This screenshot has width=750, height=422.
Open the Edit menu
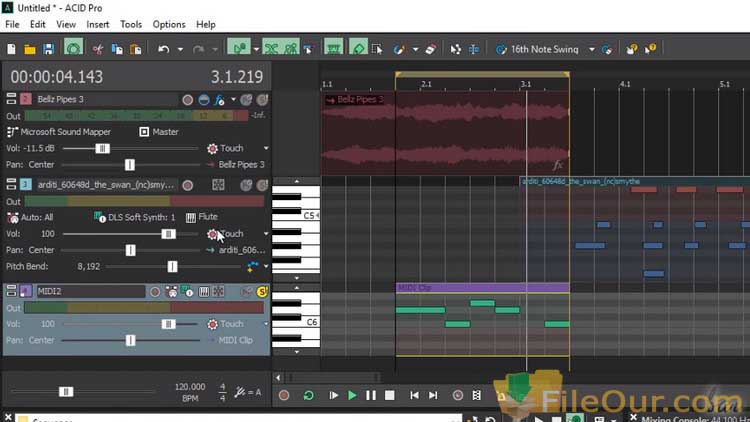click(x=37, y=24)
